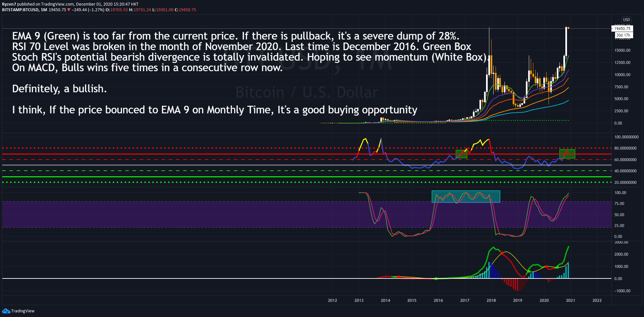The image size is (644, 317).
Task: Click the 2018 year on time axis
Action: (x=491, y=301)
